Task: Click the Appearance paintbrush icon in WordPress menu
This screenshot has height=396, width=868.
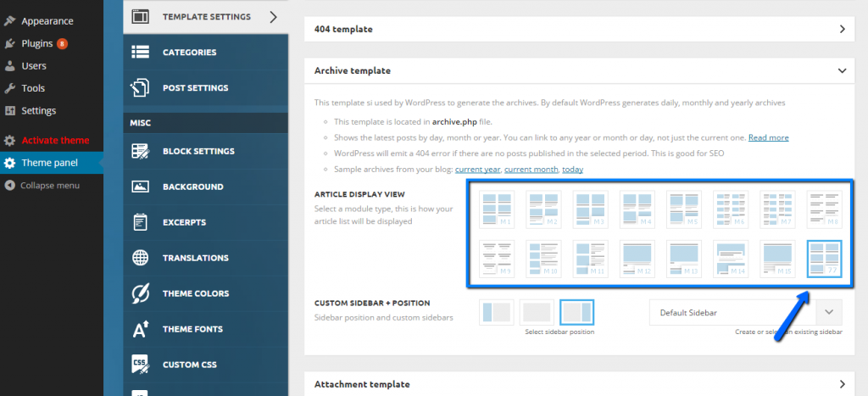Action: point(9,21)
